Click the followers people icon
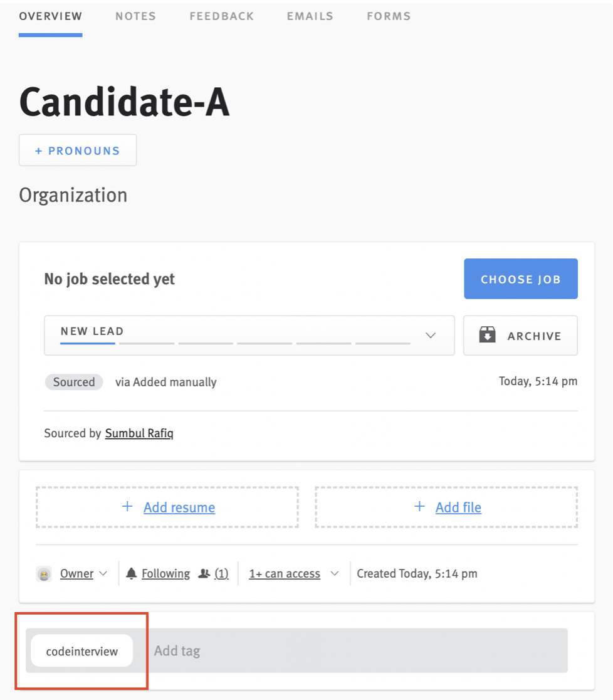This screenshot has height=700, width=613. pyautogui.click(x=204, y=573)
